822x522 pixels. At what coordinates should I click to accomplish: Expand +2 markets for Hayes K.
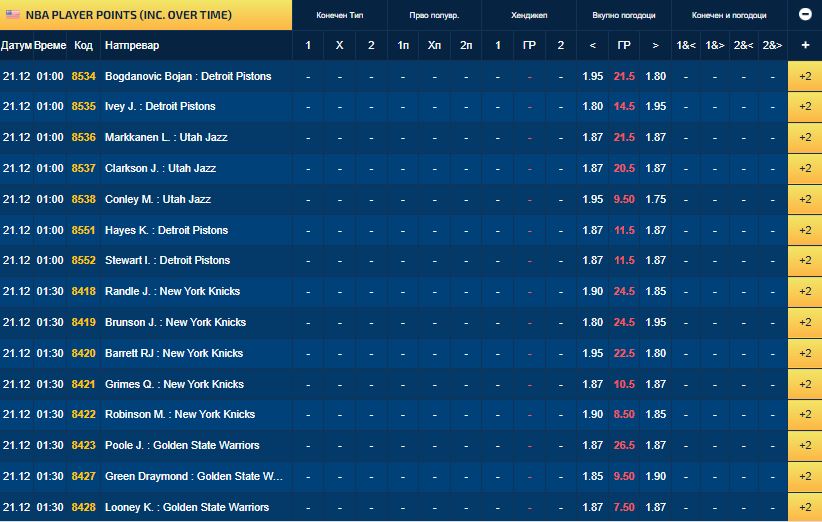click(805, 230)
